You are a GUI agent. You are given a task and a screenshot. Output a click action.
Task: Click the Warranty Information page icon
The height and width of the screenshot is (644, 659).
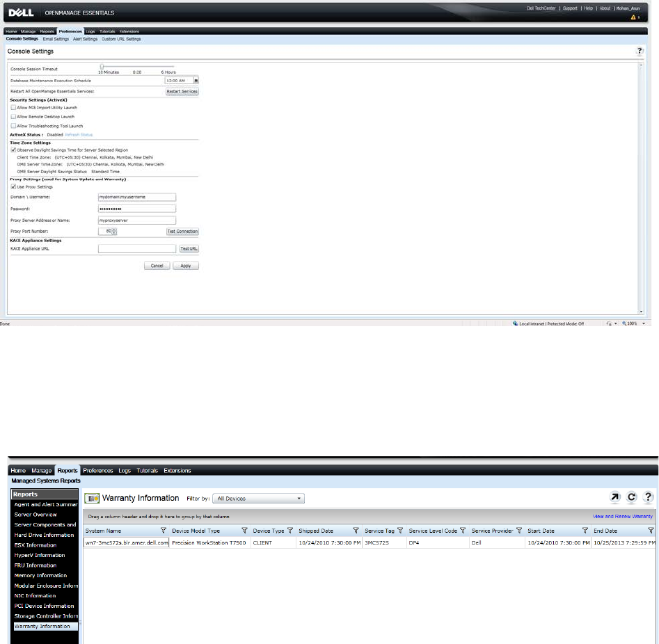pyautogui.click(x=92, y=498)
